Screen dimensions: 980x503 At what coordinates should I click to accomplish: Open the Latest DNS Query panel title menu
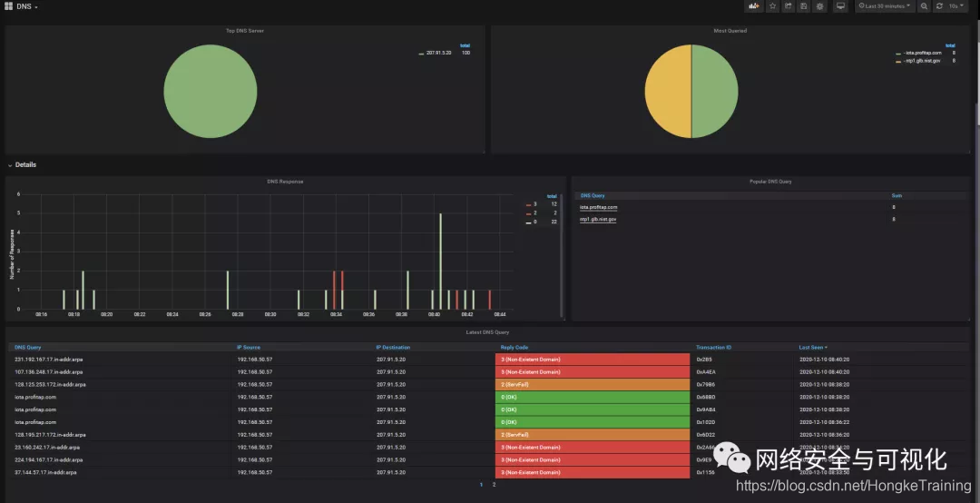pyautogui.click(x=487, y=332)
